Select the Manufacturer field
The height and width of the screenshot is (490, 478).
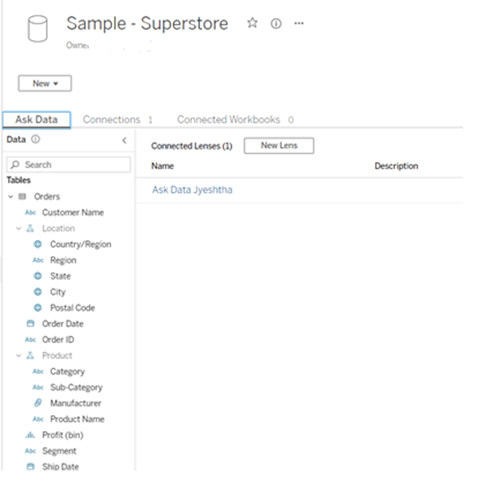click(x=76, y=403)
